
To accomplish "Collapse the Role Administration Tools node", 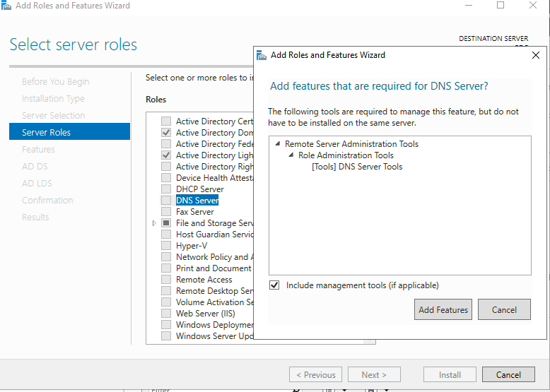I will pos(291,155).
